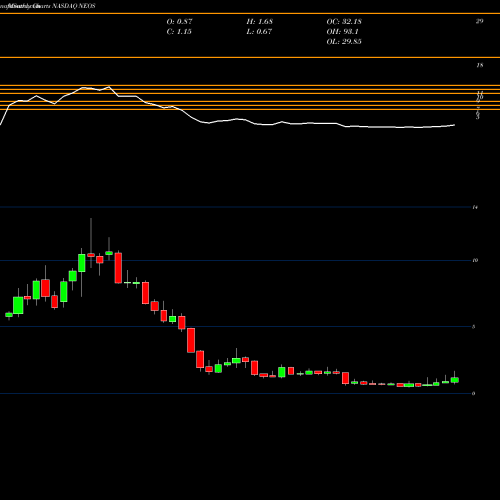Click the 10 price axis label

pos(475,260)
